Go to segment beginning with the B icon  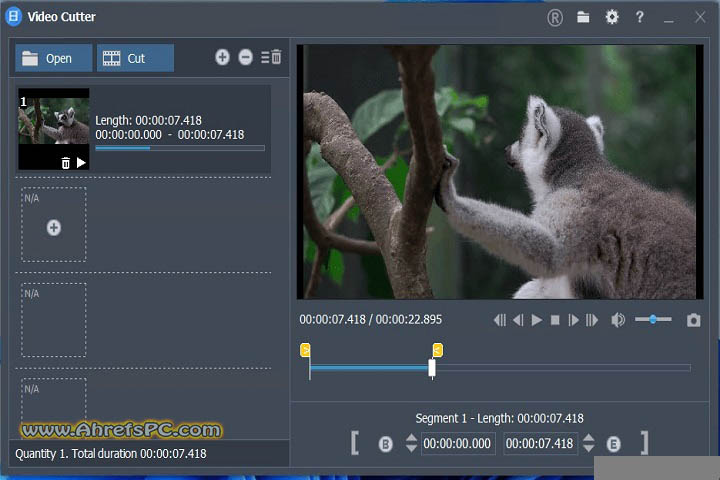pyautogui.click(x=385, y=444)
